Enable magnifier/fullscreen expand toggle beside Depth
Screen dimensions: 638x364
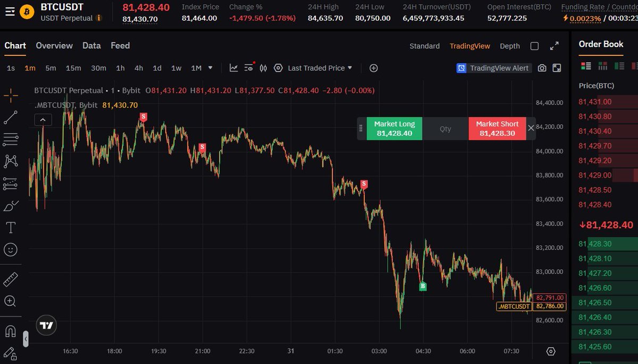pyautogui.click(x=553, y=46)
